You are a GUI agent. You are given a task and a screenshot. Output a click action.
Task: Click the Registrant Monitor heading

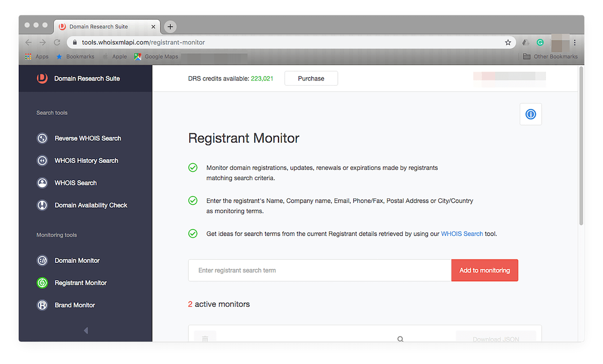(244, 138)
